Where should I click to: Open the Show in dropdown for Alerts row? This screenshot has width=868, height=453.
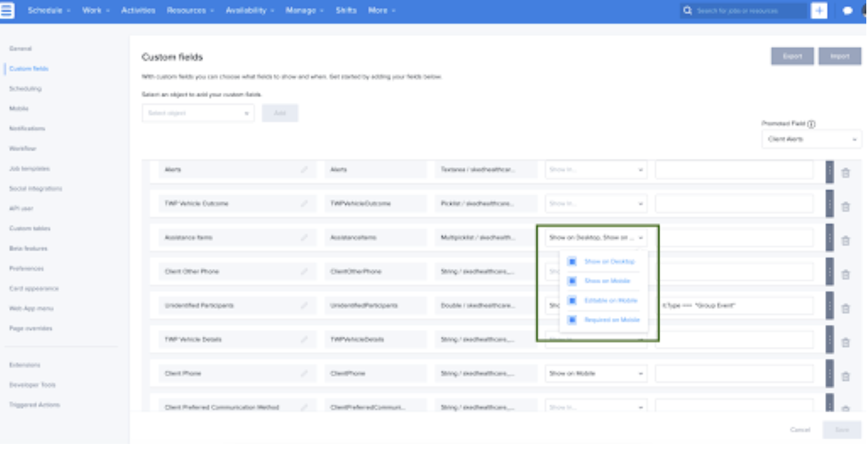coord(596,169)
